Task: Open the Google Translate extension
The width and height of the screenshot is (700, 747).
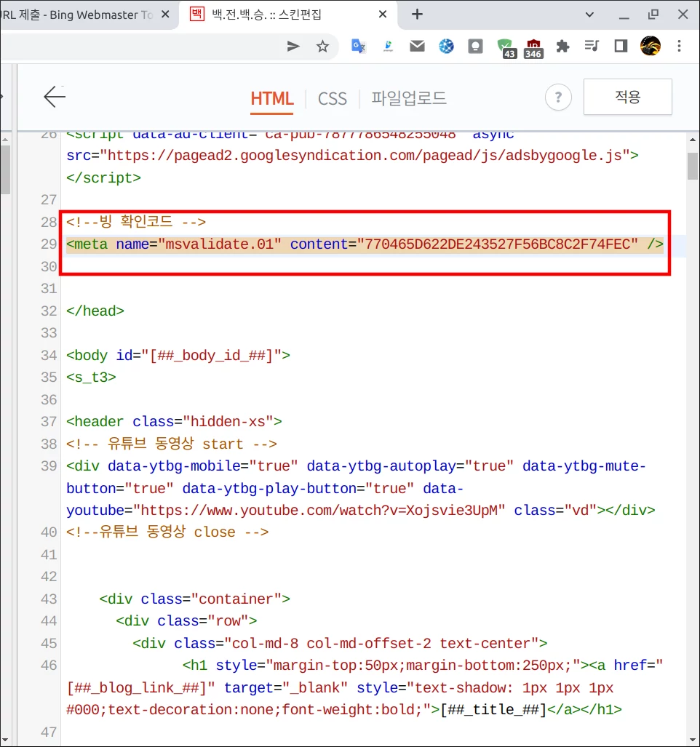Action: coord(358,47)
